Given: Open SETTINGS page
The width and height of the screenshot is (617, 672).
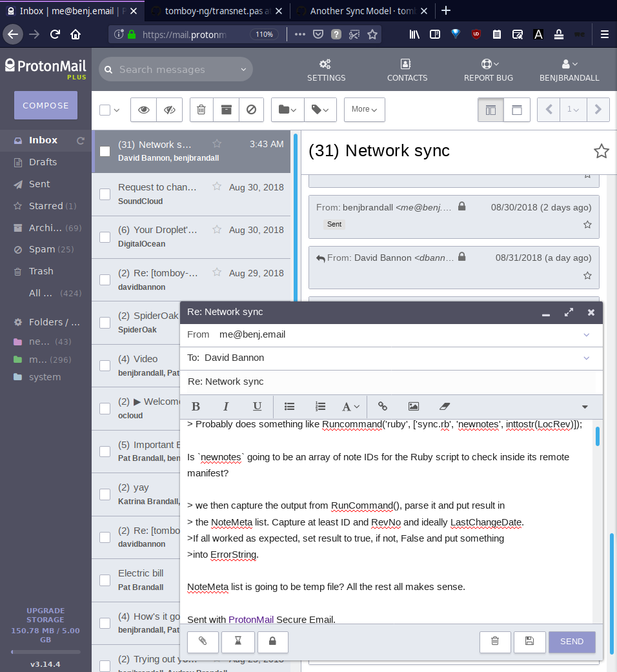Looking at the screenshot, I should (326, 71).
